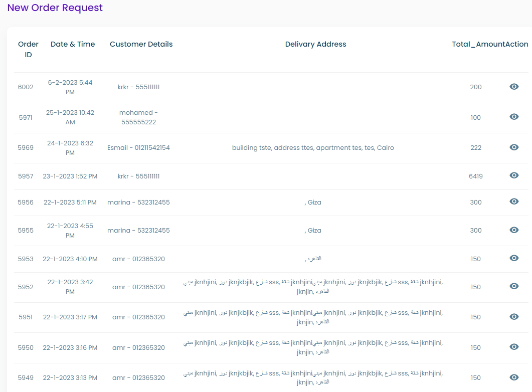Viewport: 532px width, 392px height.
Task: Click total amount 100
Action: click(476, 118)
